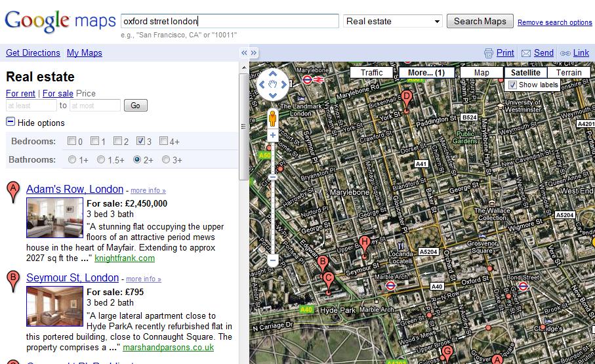Open the Seymour St, London listing
This screenshot has width=595, height=364.
tap(72, 278)
